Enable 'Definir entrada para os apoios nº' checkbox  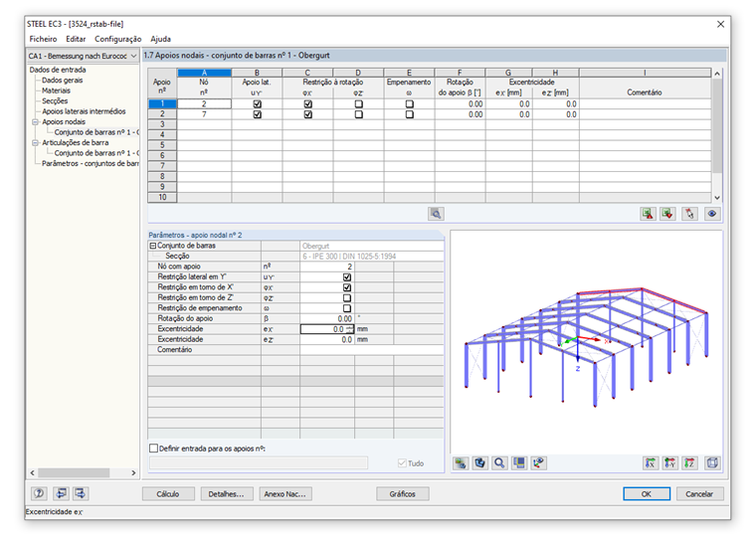point(154,449)
